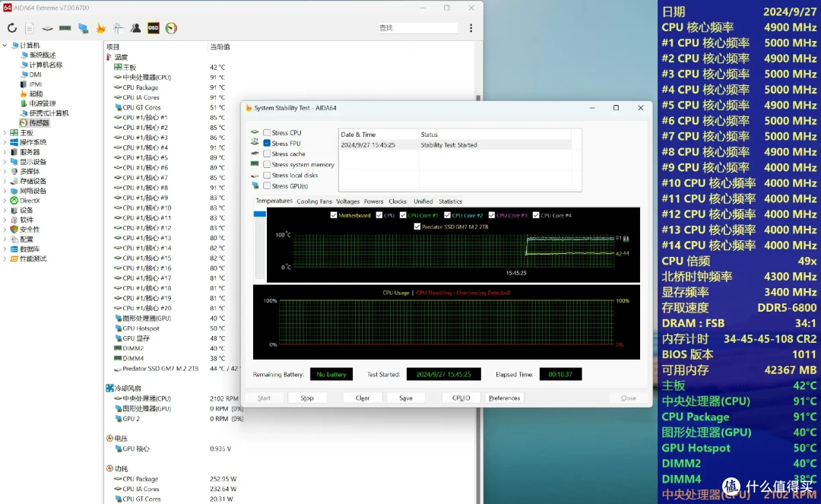Click the 当前值 column header
821x504 pixels.
[x=220, y=46]
